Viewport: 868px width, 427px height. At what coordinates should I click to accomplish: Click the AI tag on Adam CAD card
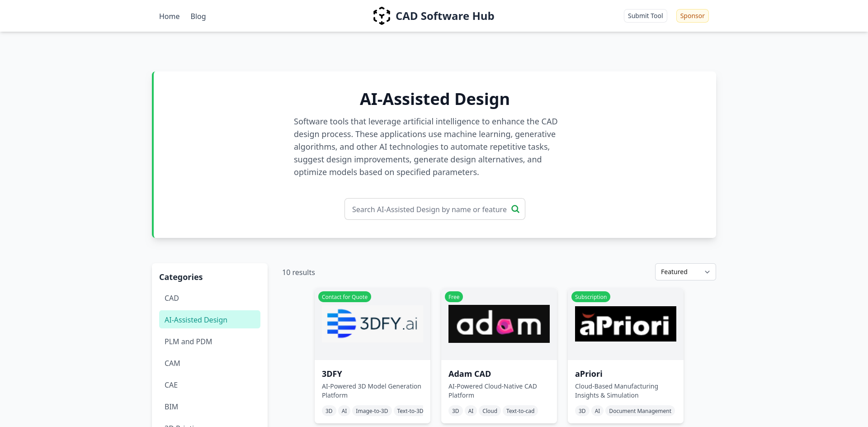tap(471, 411)
